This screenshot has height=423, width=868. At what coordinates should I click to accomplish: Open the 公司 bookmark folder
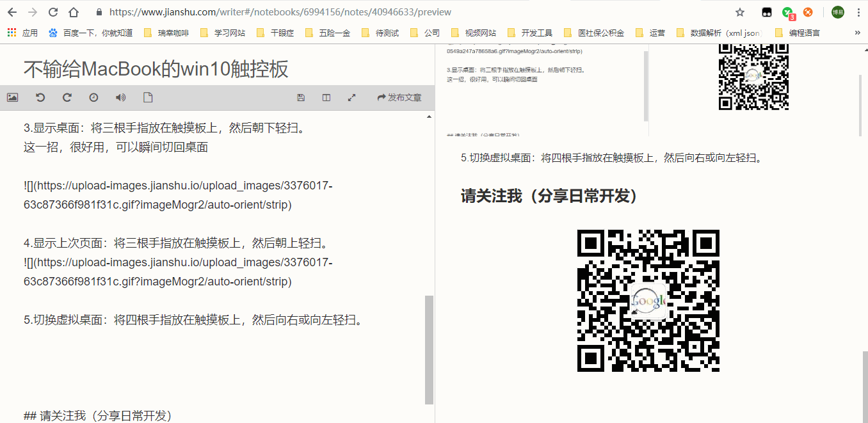(x=425, y=33)
